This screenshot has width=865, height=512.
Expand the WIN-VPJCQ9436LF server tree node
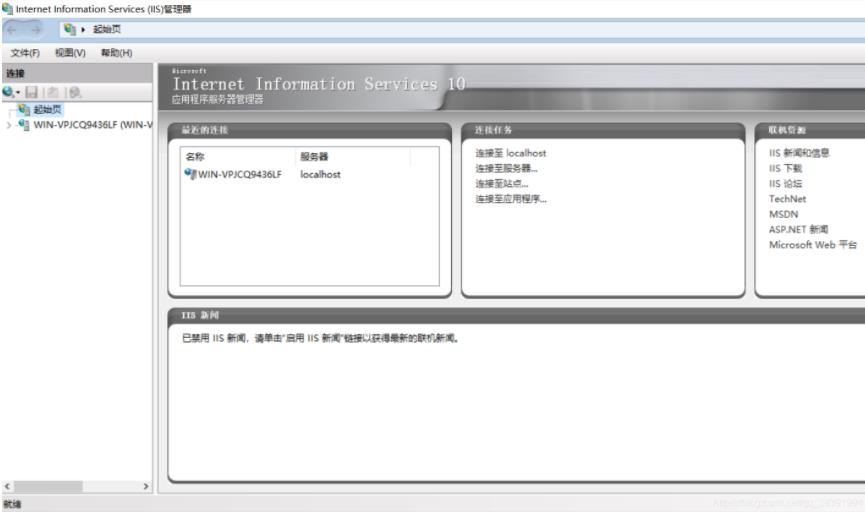pos(9,125)
